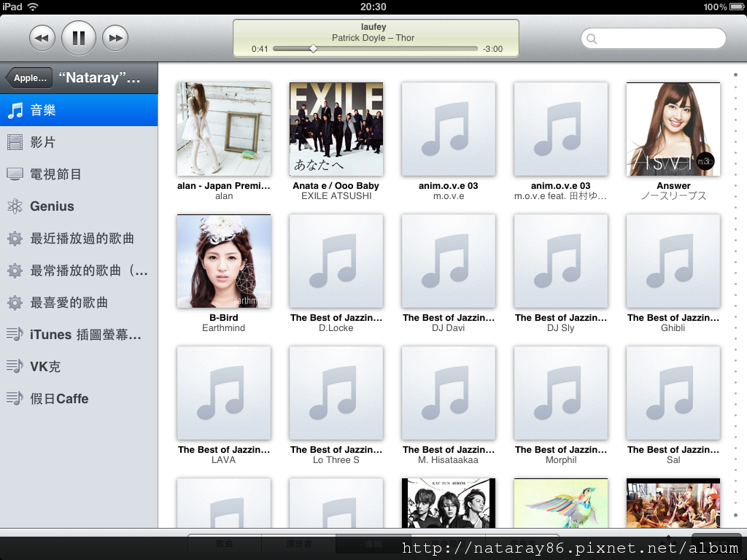Screen dimensions: 747x560
Task: Open The Best of Jazzin album by M. Hisataakaa
Action: pos(449,393)
